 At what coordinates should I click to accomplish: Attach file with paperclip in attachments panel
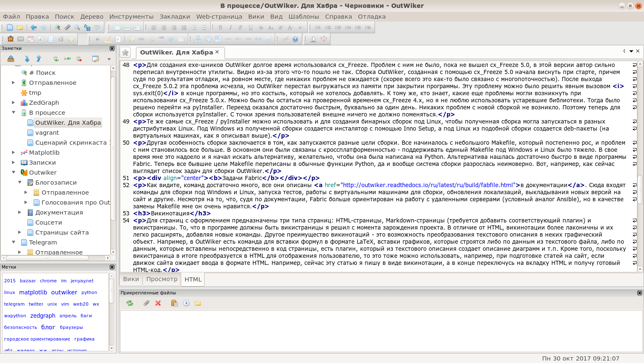coord(146,303)
